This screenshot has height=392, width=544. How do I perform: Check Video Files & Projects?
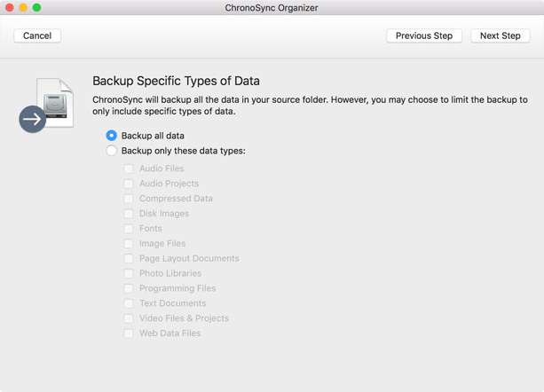(129, 318)
